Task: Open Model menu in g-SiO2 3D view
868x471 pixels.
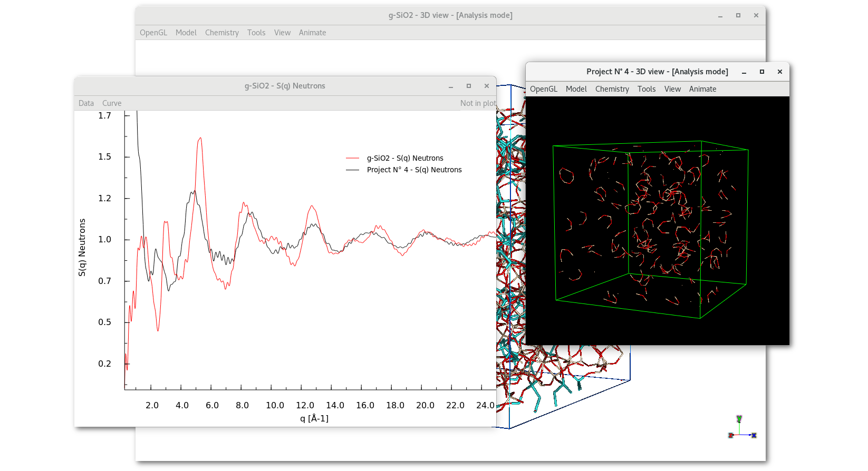Action: point(186,33)
